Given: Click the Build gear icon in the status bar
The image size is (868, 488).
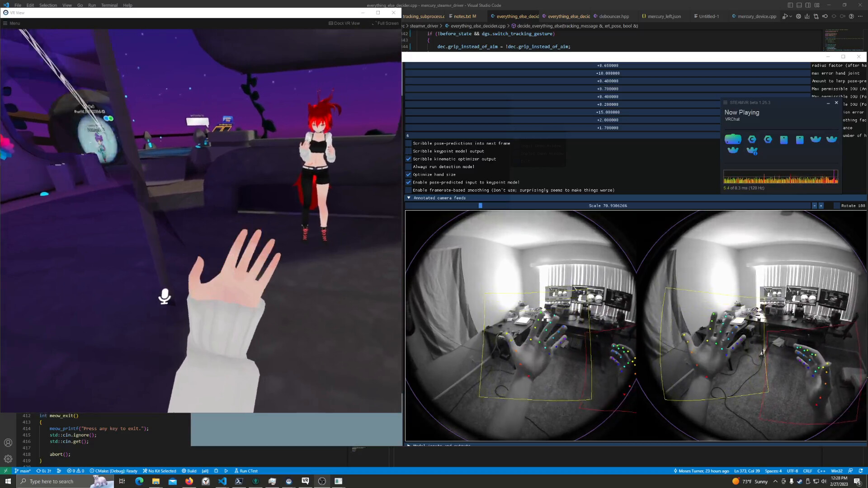Looking at the screenshot, I should 183,471.
